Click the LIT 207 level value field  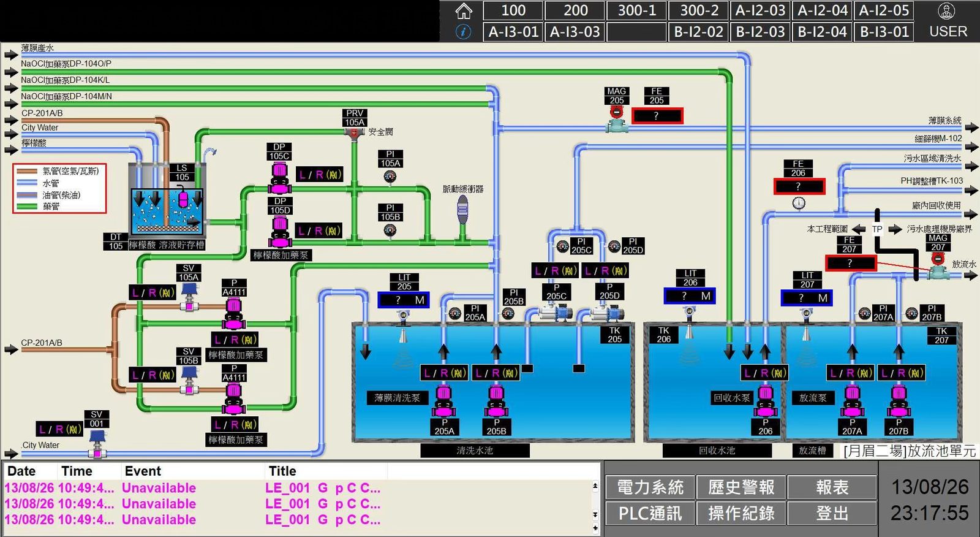pyautogui.click(x=806, y=298)
